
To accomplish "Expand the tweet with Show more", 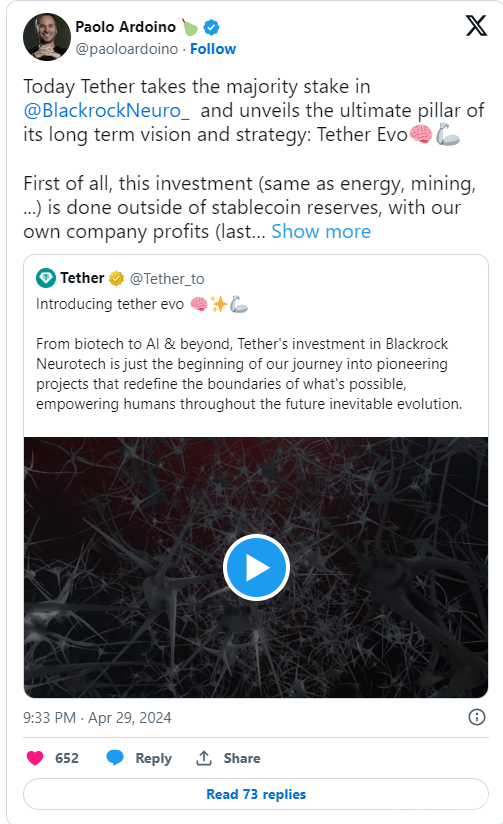I will click(321, 231).
